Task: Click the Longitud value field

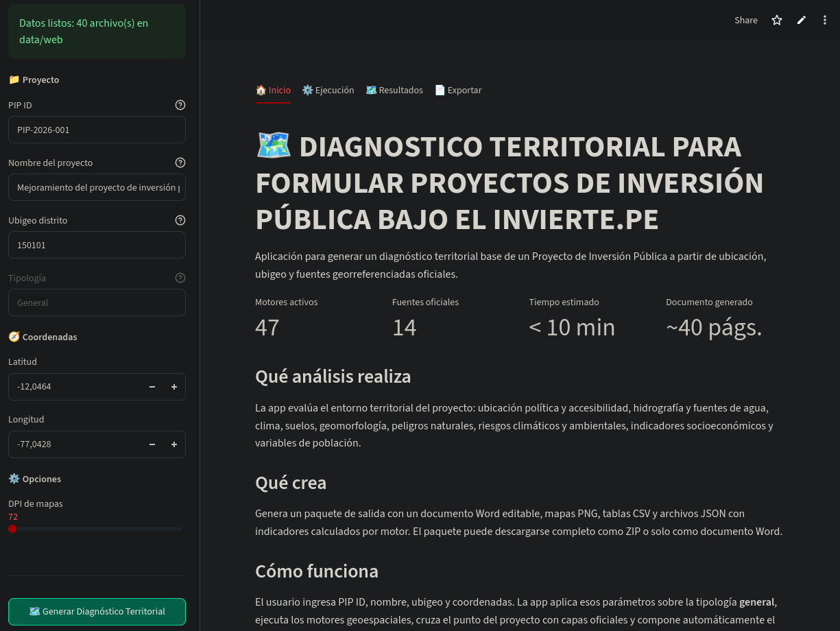Action: pos(75,444)
